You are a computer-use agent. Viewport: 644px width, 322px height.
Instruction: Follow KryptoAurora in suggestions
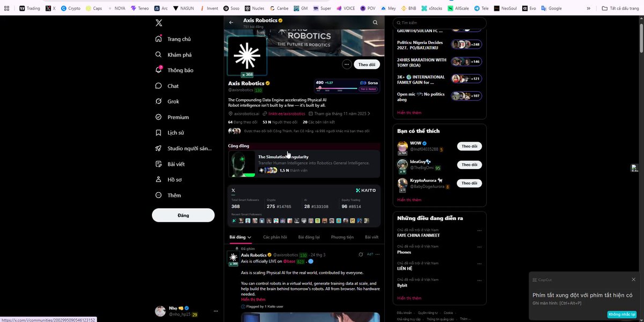coord(470,183)
